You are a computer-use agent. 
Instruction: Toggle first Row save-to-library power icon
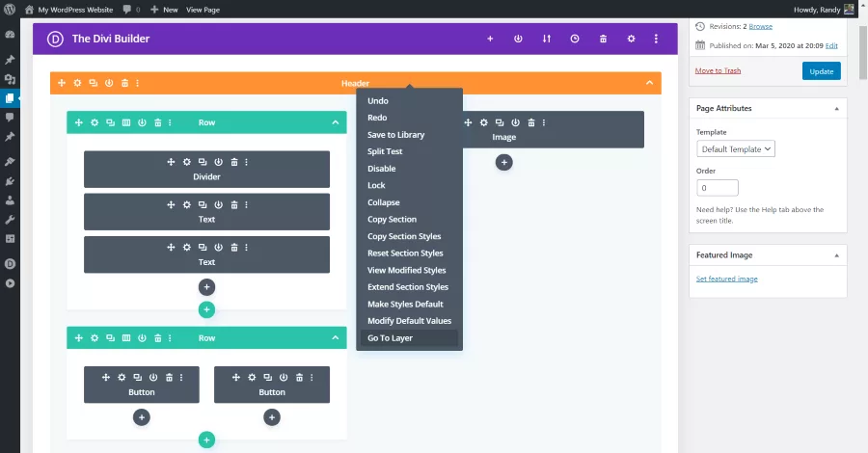(142, 122)
